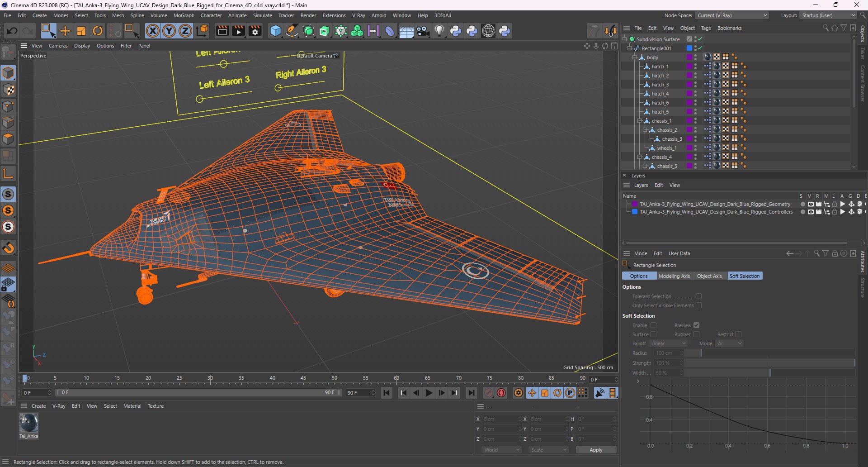
Task: Toggle Surface checkbox
Action: coord(653,334)
